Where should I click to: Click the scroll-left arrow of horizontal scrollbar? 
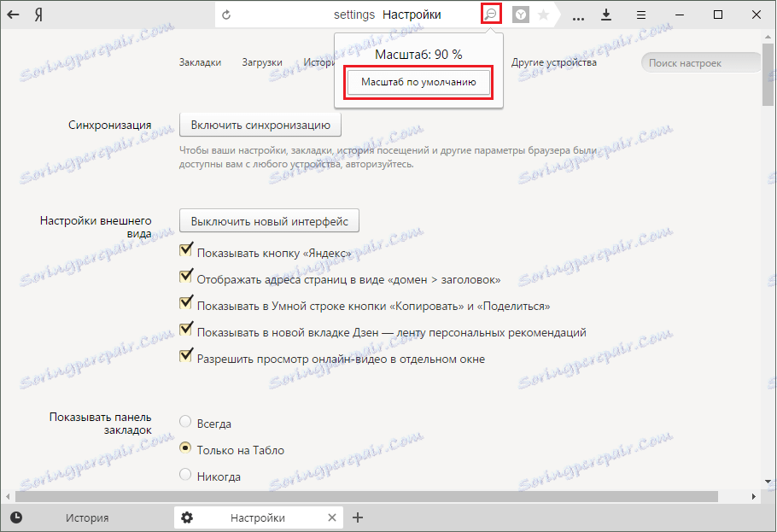click(x=8, y=496)
